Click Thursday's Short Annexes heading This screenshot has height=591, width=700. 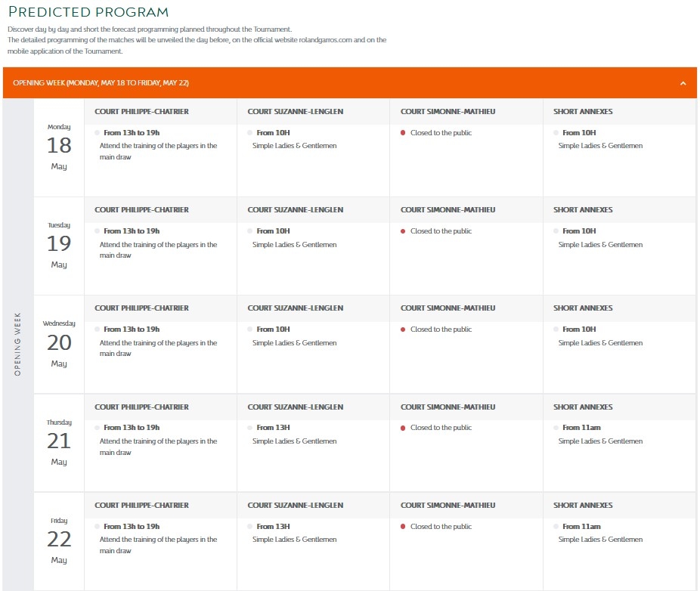tap(582, 407)
